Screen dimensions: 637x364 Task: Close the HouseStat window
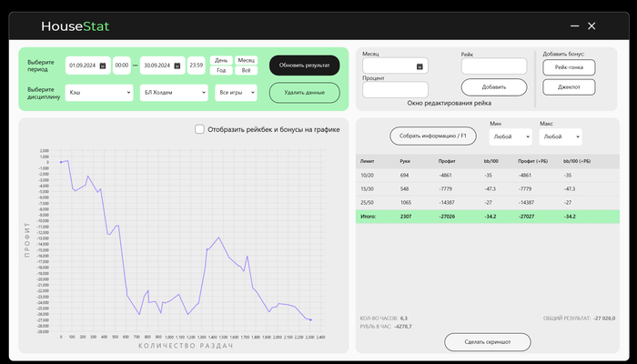point(591,26)
